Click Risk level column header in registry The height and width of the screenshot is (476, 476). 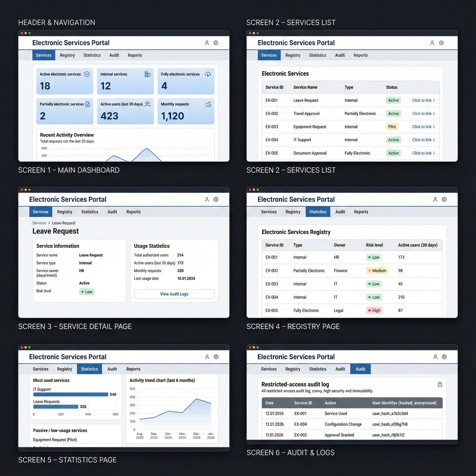pos(374,245)
